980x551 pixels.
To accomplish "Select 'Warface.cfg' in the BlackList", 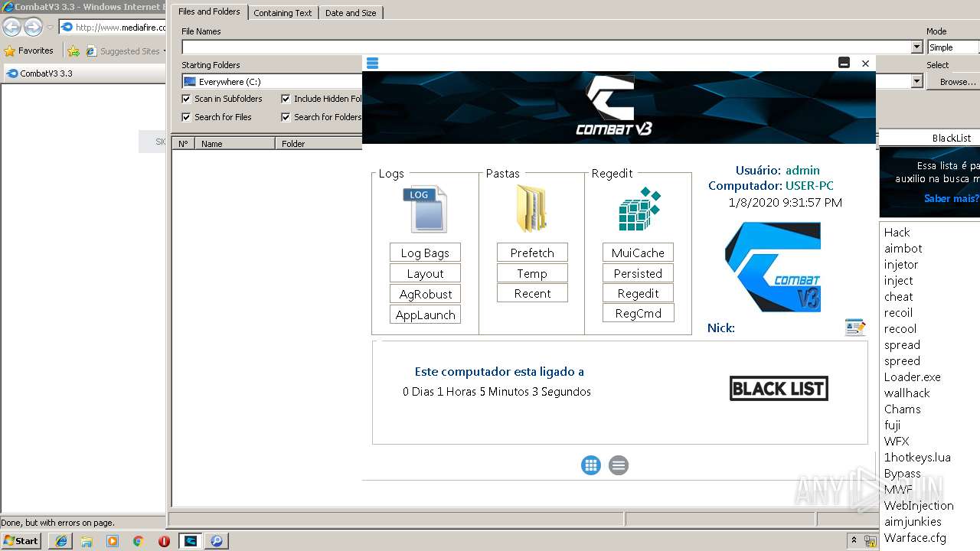I will [915, 538].
